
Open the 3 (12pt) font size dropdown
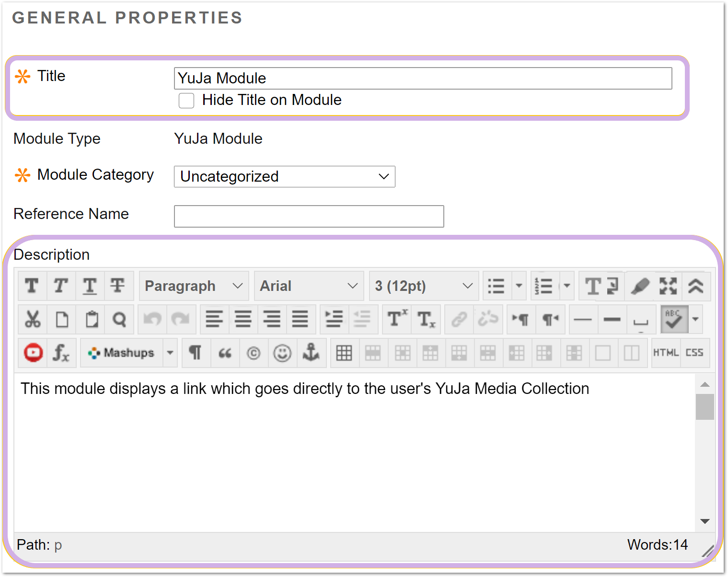(424, 286)
